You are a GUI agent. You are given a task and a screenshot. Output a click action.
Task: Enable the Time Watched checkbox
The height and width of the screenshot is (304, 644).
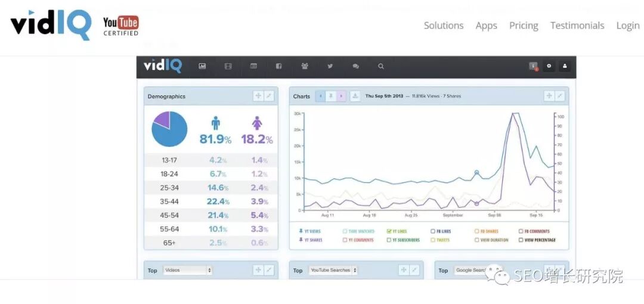(x=345, y=231)
